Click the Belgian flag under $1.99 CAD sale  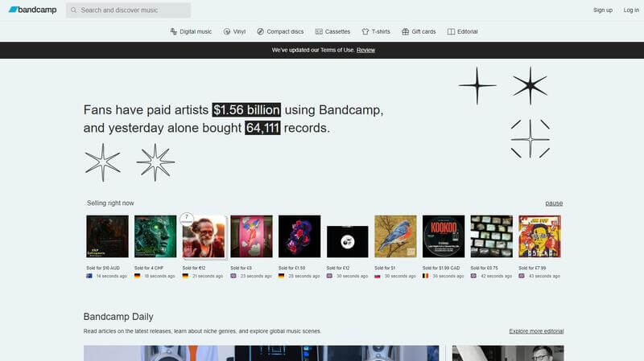pyautogui.click(x=426, y=276)
